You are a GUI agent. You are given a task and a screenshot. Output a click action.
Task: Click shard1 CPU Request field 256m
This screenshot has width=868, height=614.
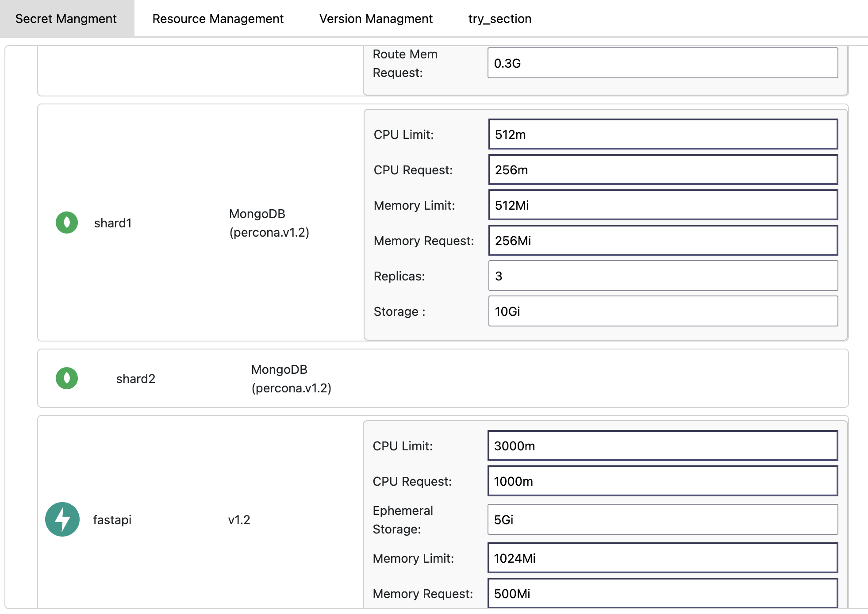point(663,170)
